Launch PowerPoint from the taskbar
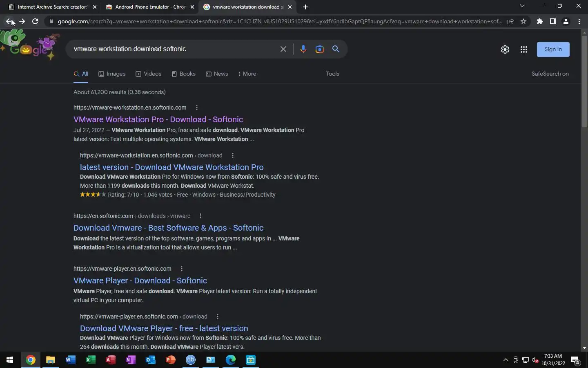This screenshot has height=368, width=588. [x=170, y=360]
